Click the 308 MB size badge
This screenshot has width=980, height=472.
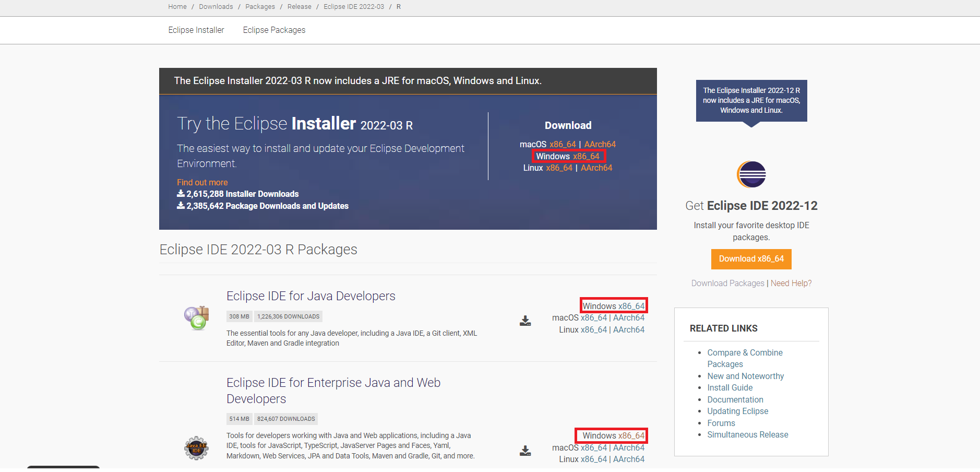(240, 316)
